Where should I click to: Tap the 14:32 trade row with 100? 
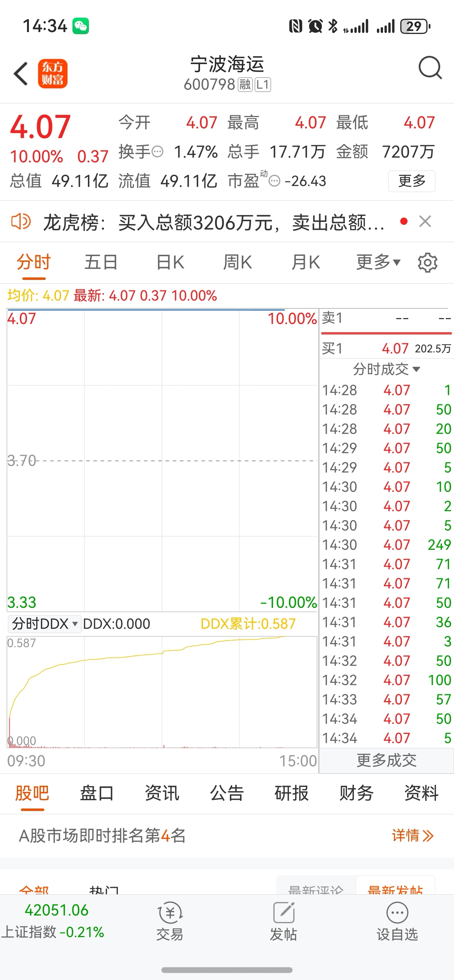(x=386, y=680)
